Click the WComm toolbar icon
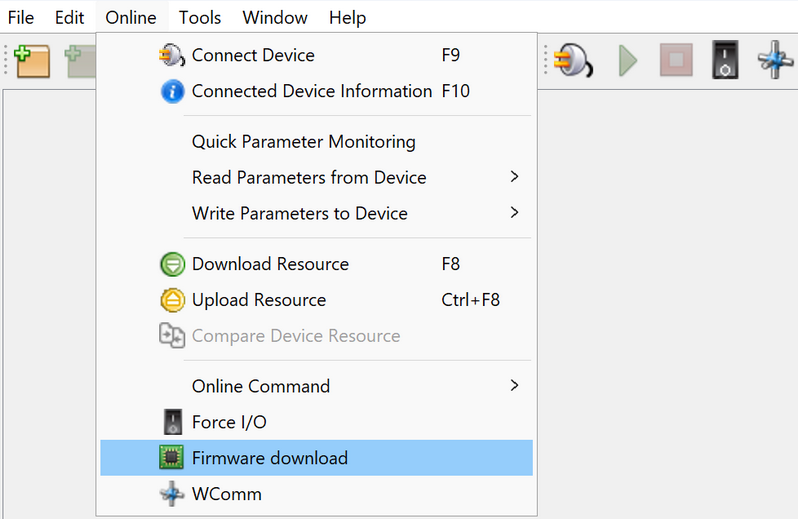The height and width of the screenshot is (519, 798). point(776,61)
